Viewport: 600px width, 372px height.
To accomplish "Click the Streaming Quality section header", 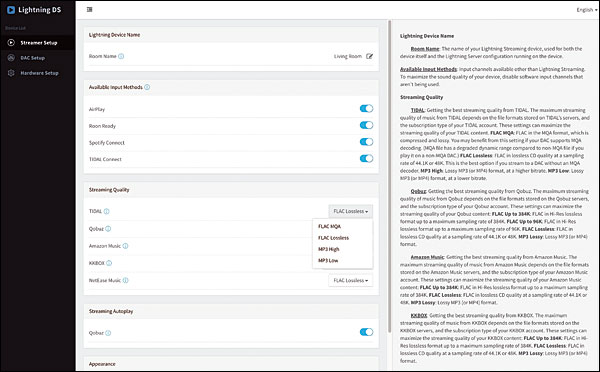I will [109, 190].
